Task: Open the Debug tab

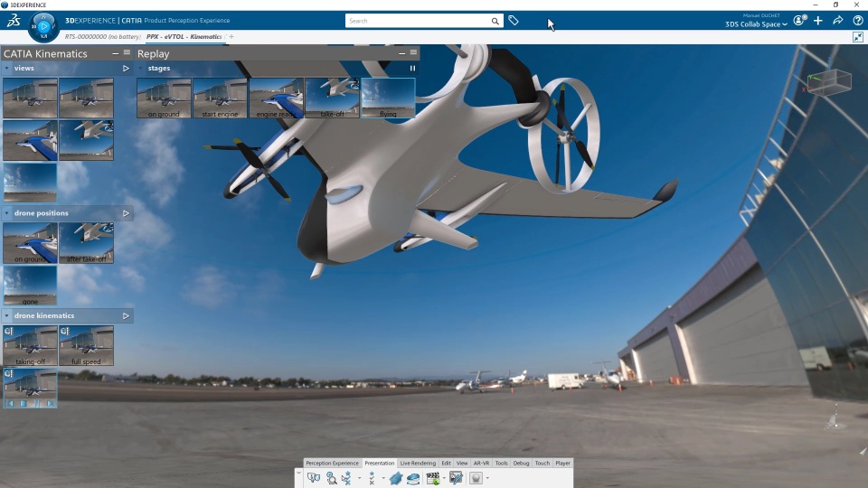Action: pyautogui.click(x=521, y=463)
